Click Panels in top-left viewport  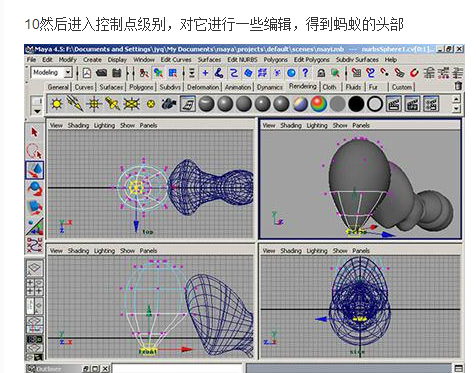pyautogui.click(x=148, y=126)
